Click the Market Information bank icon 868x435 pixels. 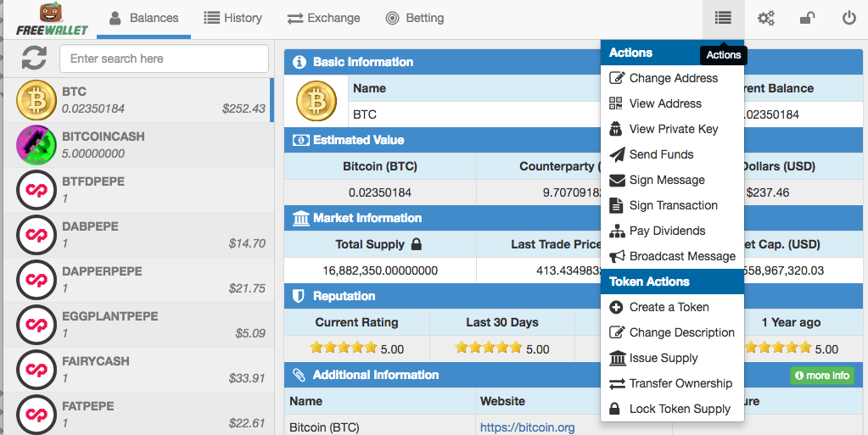[x=300, y=219]
